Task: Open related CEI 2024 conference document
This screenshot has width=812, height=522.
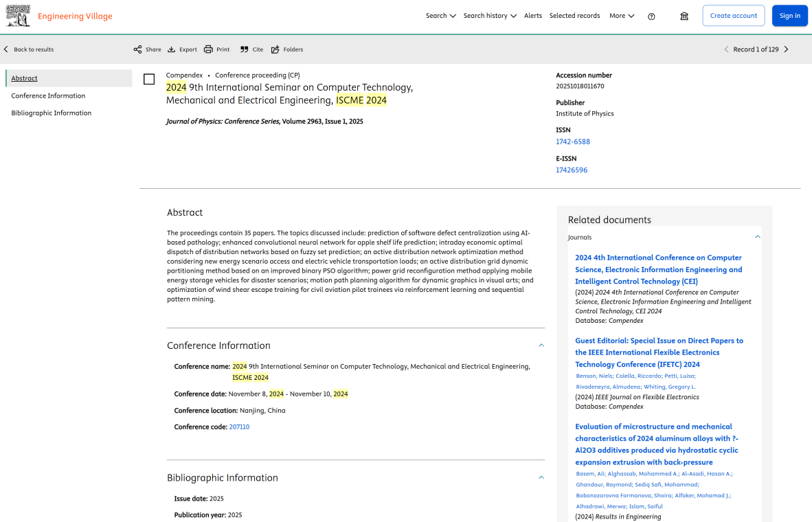Action: tap(658, 269)
